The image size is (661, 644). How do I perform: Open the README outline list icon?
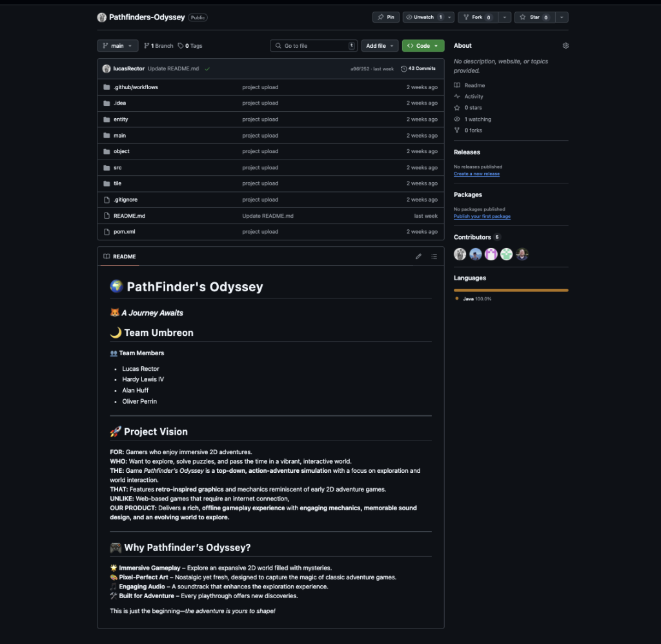pos(434,256)
